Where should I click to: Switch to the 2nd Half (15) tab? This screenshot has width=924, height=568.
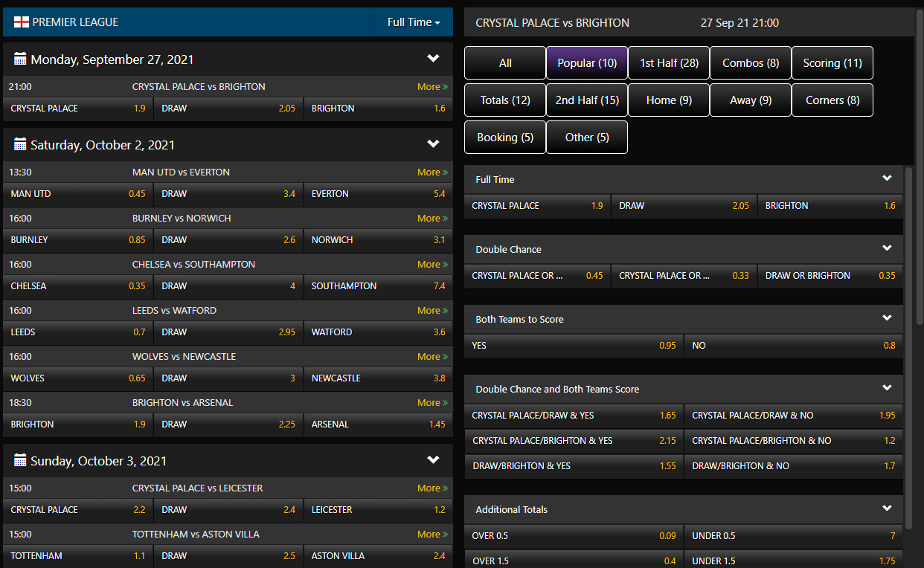[587, 100]
